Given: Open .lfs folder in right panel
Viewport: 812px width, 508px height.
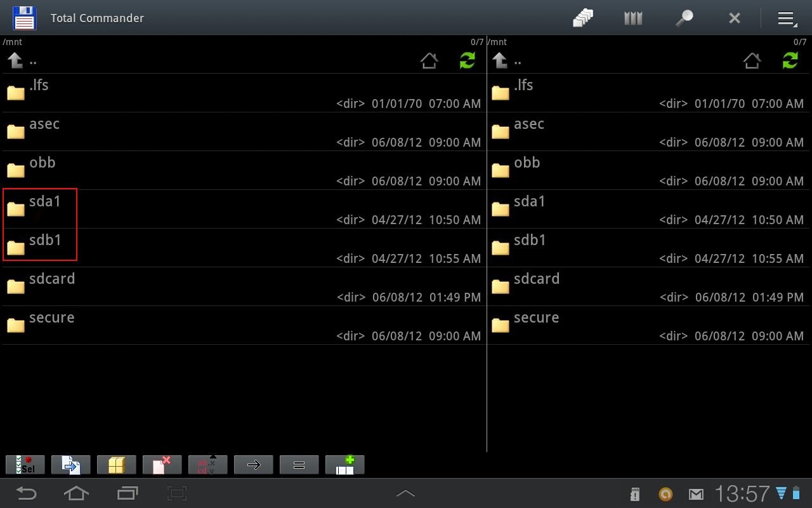Looking at the screenshot, I should tap(650, 93).
